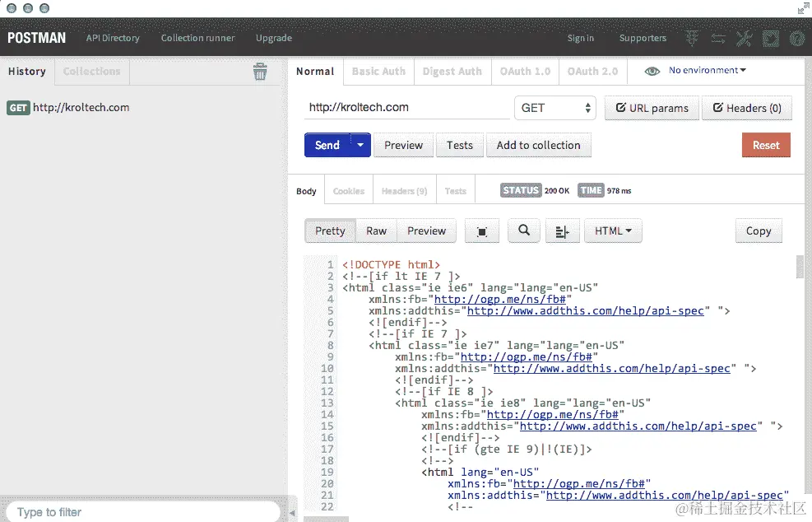
Task: Open API Directory in top menu
Action: click(113, 38)
